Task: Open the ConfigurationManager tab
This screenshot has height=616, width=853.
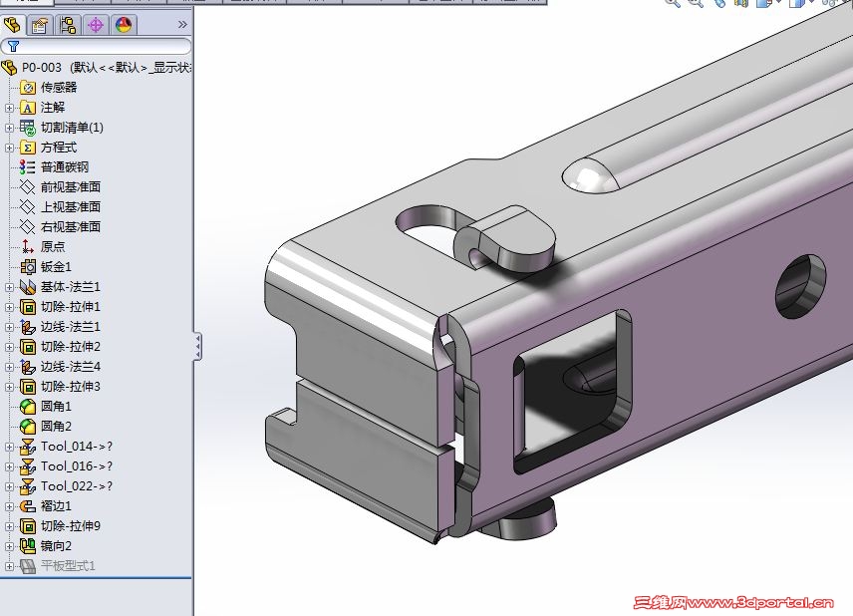Action: click(68, 25)
